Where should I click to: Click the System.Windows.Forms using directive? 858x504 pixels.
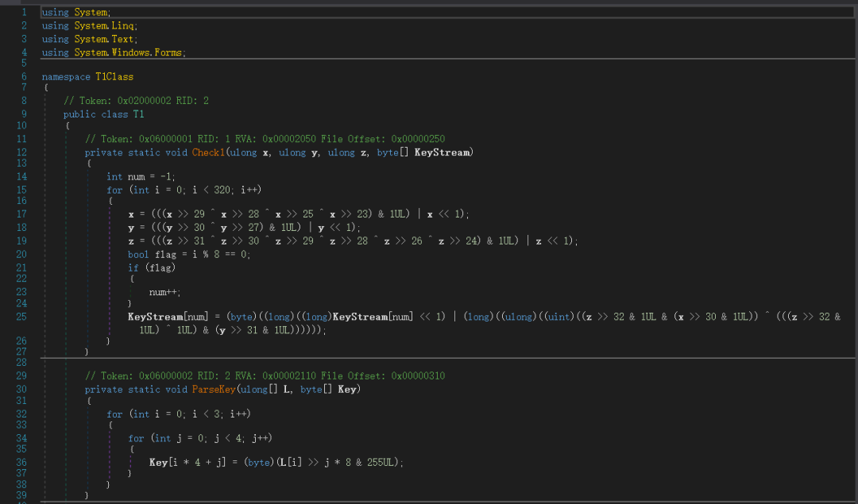coord(114,52)
